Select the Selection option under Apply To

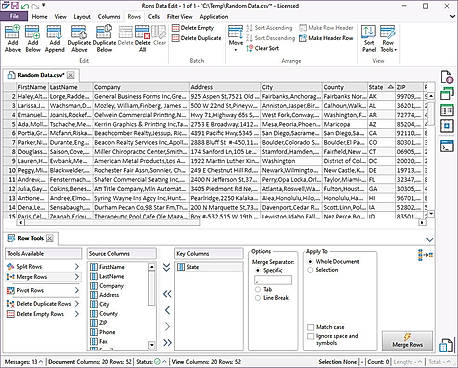(x=310, y=270)
